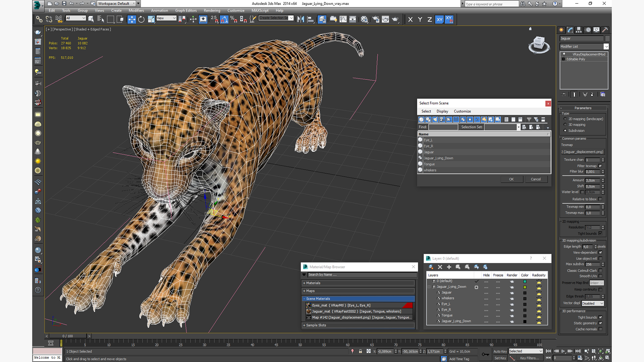The width and height of the screenshot is (644, 362).
Task: Click the Mirror tool icon
Action: pyautogui.click(x=301, y=19)
